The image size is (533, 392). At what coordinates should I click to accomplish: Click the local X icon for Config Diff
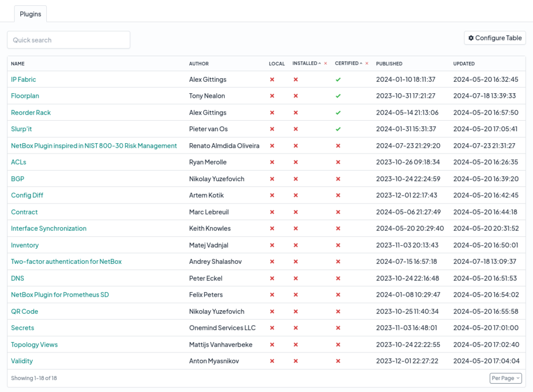tap(272, 196)
